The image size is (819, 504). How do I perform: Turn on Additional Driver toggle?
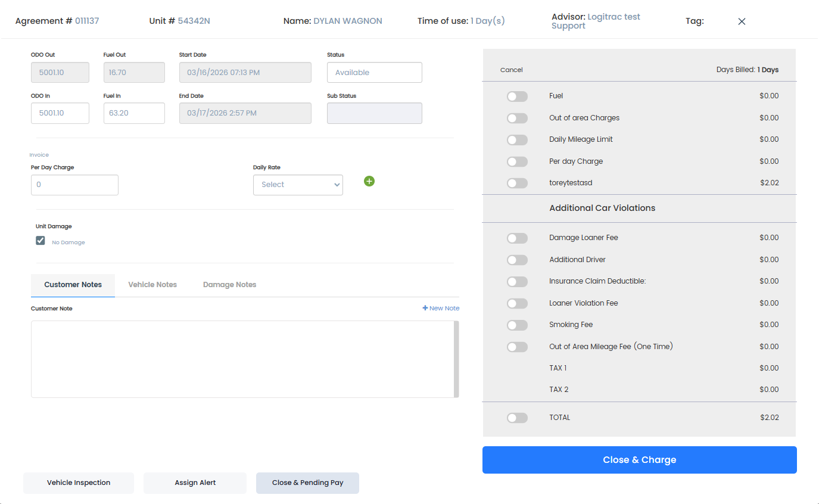point(517,260)
